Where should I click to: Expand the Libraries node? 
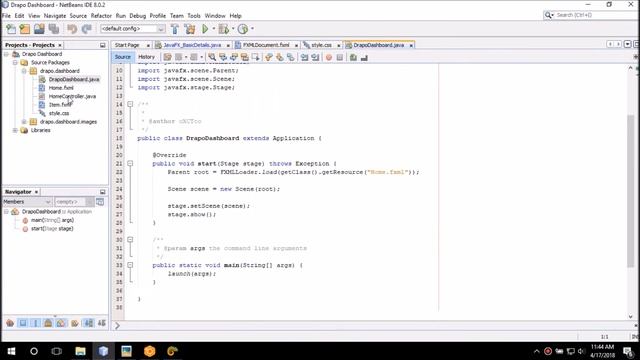tap(16, 130)
